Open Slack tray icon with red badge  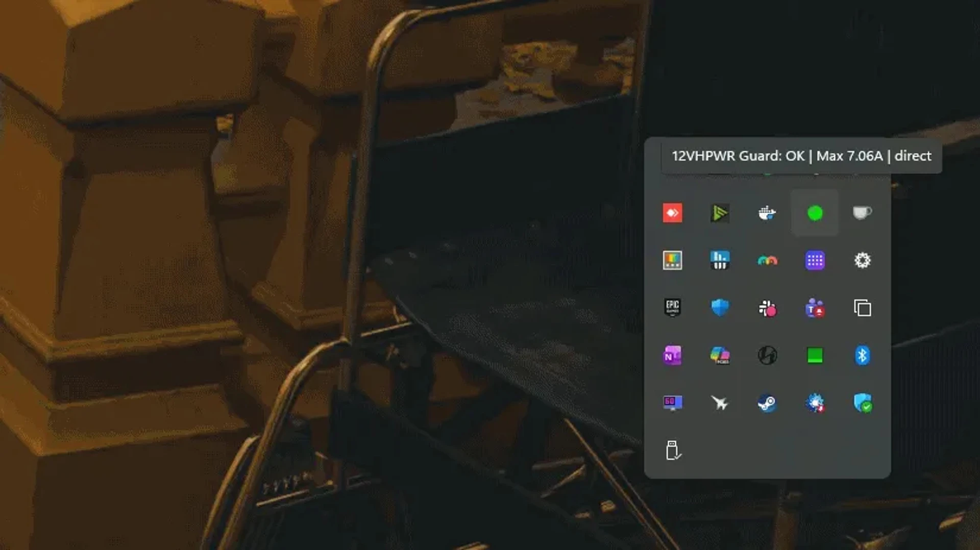point(767,308)
